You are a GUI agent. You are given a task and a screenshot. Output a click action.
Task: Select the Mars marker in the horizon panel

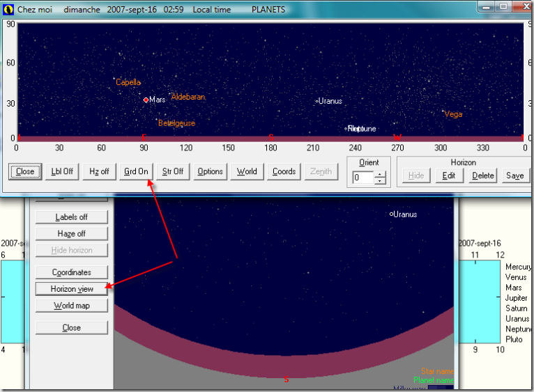146,100
